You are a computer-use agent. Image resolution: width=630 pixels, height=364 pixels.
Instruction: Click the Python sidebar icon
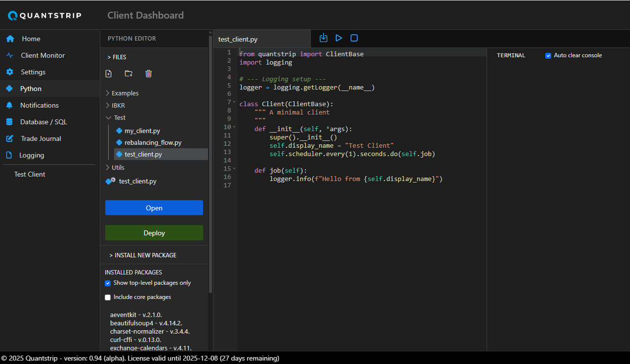pyautogui.click(x=9, y=89)
